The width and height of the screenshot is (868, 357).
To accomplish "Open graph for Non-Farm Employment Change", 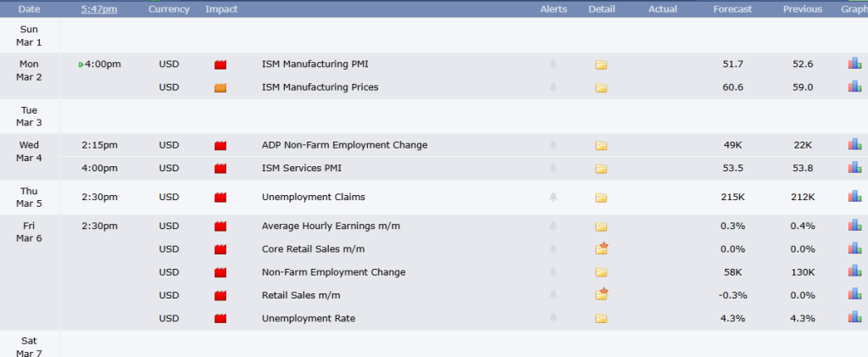I will (x=854, y=272).
